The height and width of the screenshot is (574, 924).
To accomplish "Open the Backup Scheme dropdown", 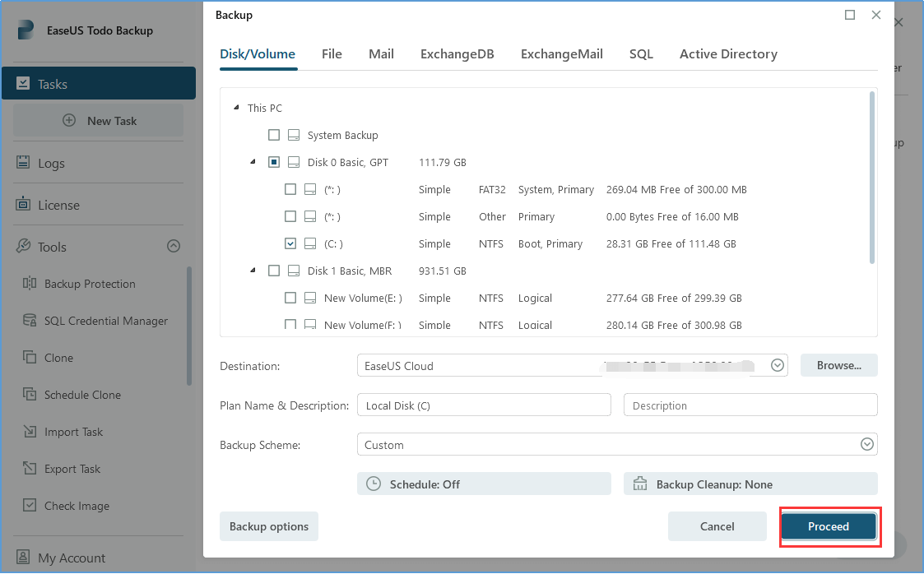I will [866, 444].
